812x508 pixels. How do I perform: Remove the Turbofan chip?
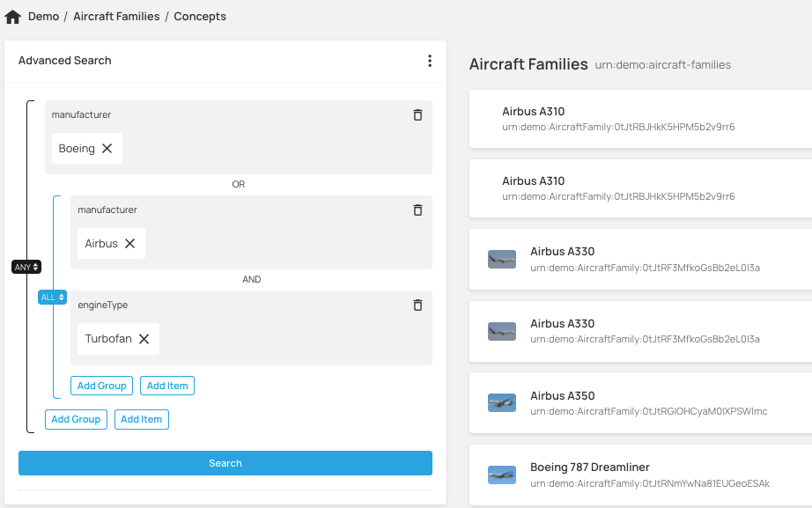coord(144,339)
